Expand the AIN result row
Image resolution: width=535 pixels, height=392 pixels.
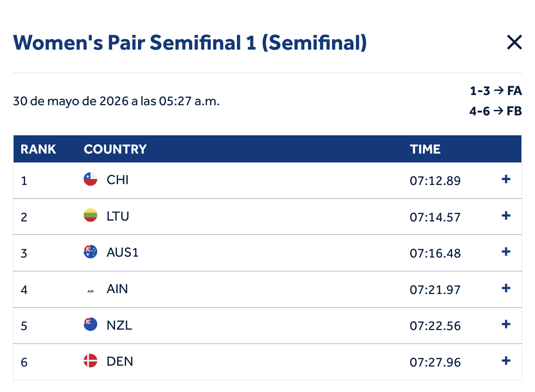(x=506, y=288)
